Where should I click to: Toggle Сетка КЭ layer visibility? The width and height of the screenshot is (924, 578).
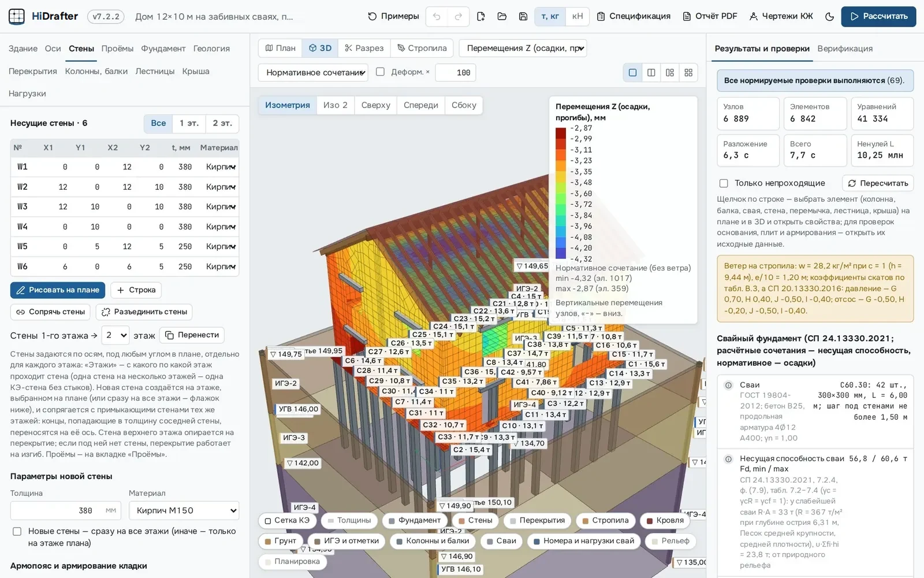pos(287,520)
